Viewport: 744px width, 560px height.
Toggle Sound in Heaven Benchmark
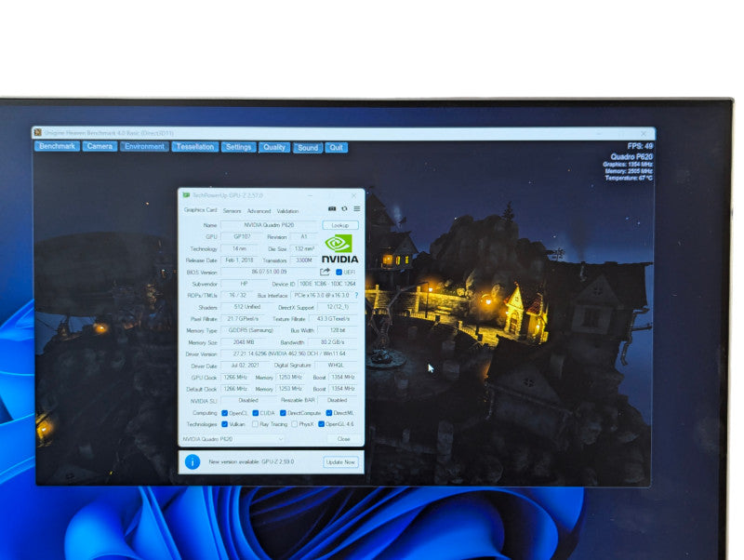pyautogui.click(x=308, y=148)
